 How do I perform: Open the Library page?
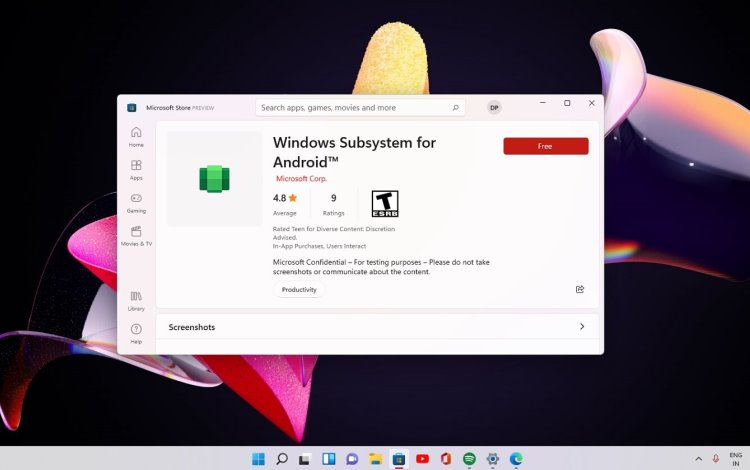pyautogui.click(x=136, y=300)
